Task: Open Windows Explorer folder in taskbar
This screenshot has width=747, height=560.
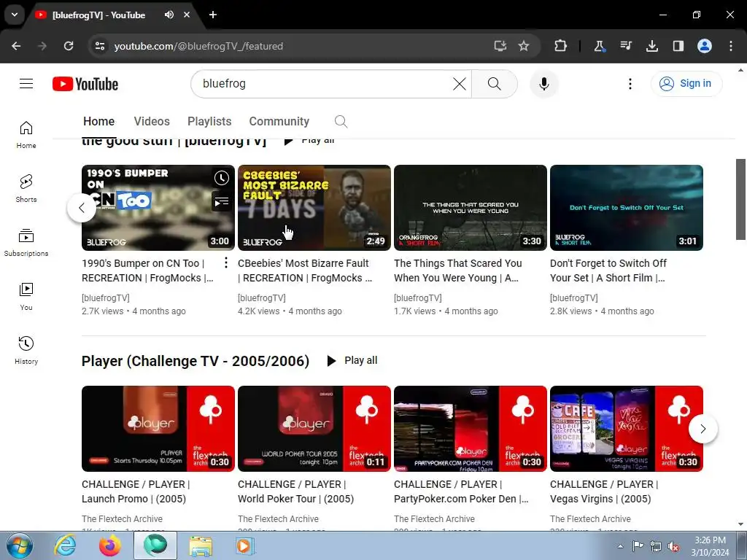Action: click(201, 545)
